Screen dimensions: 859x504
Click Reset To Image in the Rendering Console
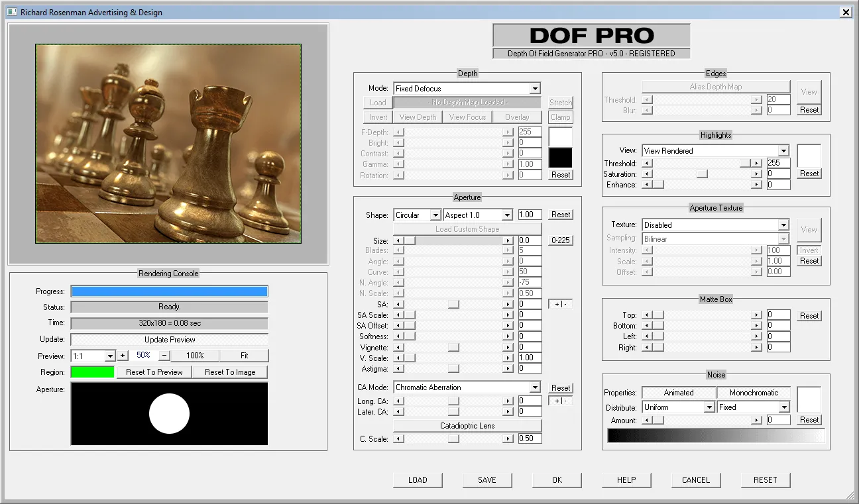point(229,372)
